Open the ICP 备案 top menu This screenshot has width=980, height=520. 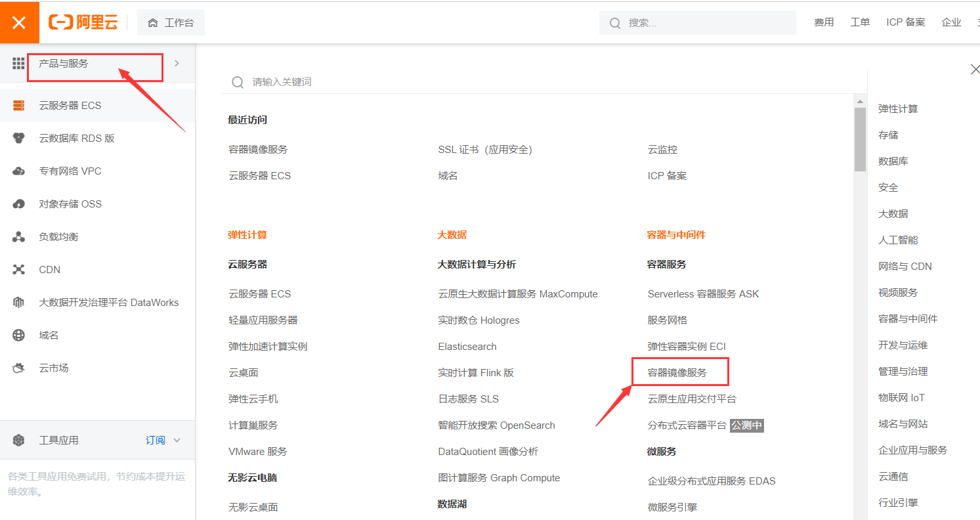tap(906, 22)
